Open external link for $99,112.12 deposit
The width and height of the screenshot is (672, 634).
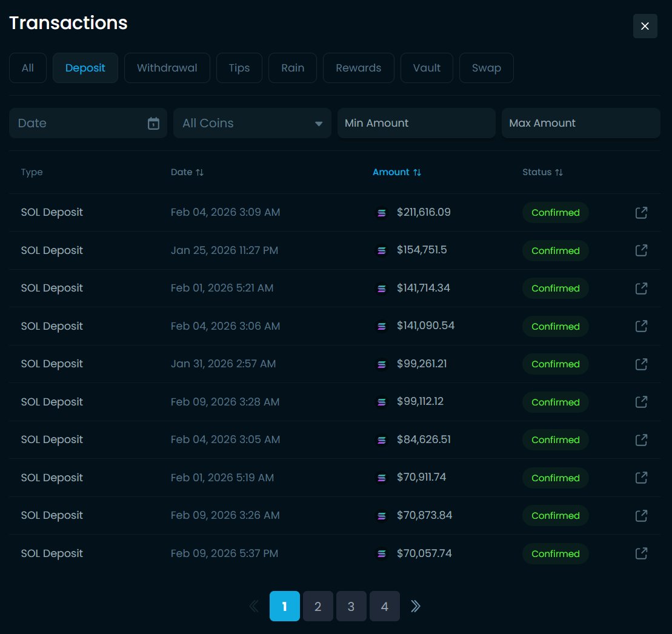click(641, 402)
